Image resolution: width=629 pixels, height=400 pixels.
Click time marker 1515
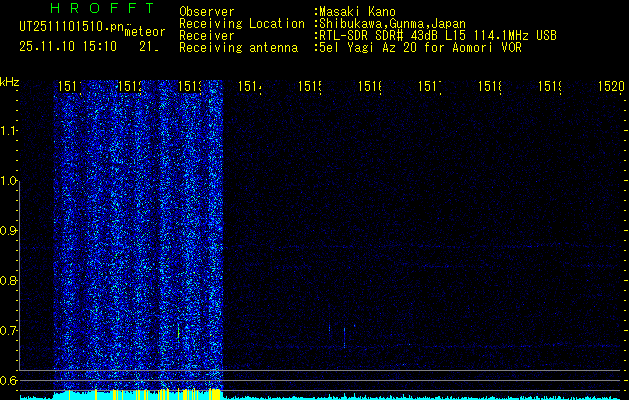click(x=310, y=86)
